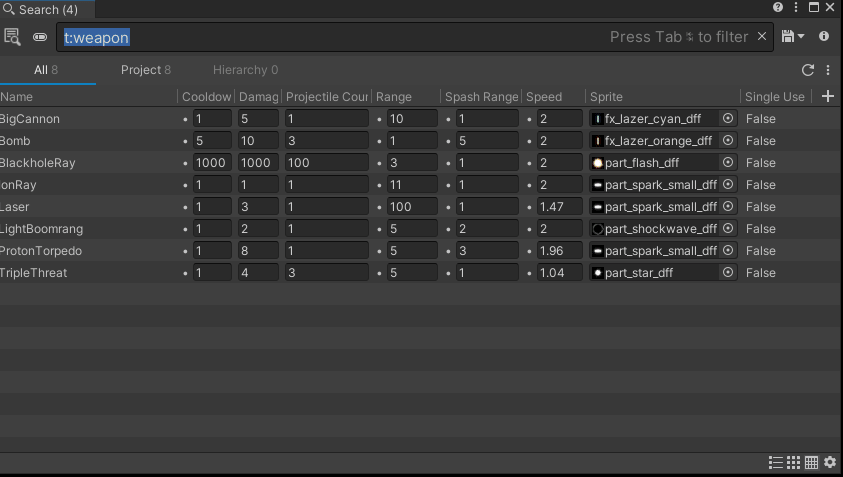This screenshot has width=843, height=477.
Task: Click the Laser Range value field
Action: (x=412, y=207)
